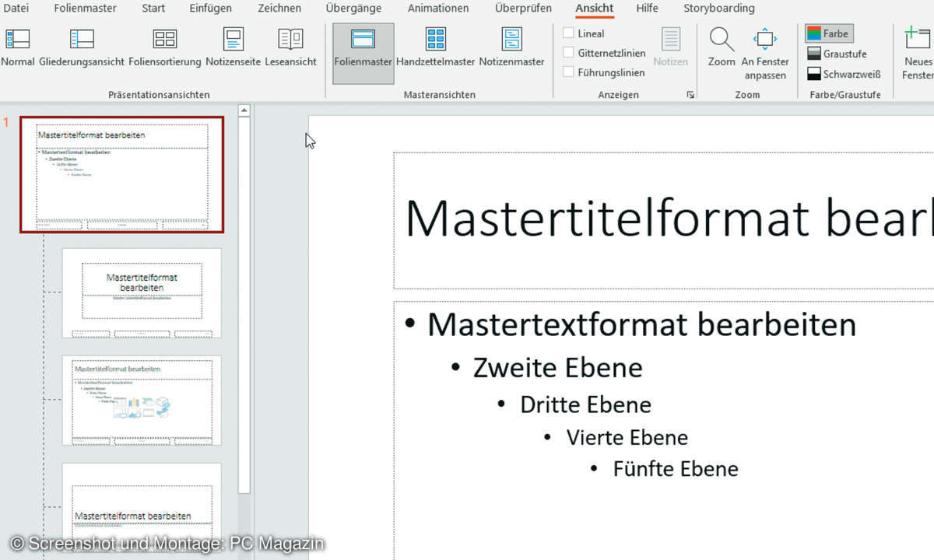The image size is (934, 560).
Task: Click the Zweite Ebene bullet text
Action: pyautogui.click(x=557, y=368)
